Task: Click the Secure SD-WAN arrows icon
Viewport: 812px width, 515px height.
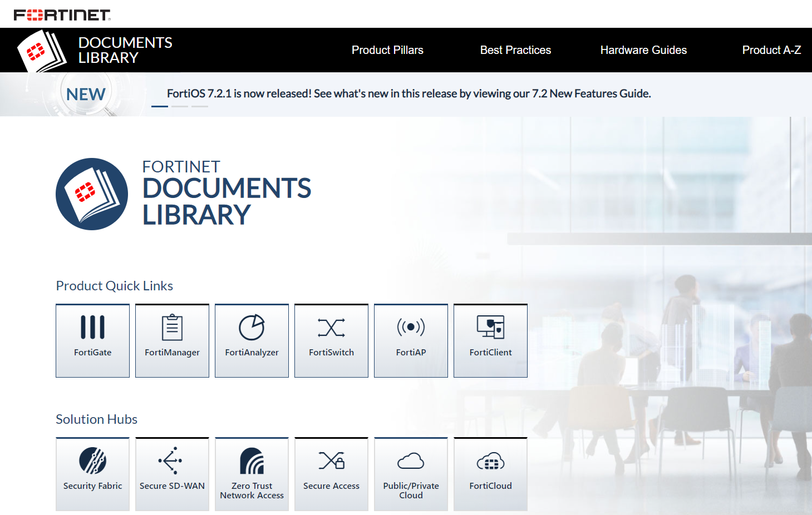Action: tap(170, 460)
